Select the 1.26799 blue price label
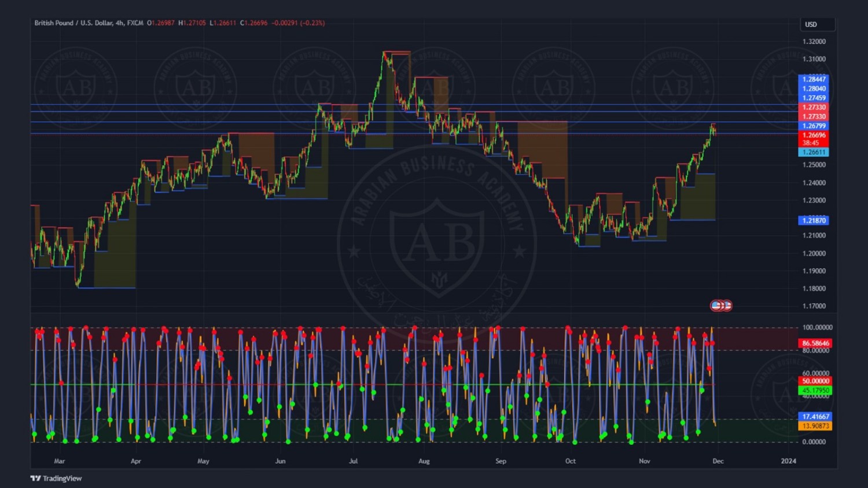The image size is (868, 488). point(814,125)
